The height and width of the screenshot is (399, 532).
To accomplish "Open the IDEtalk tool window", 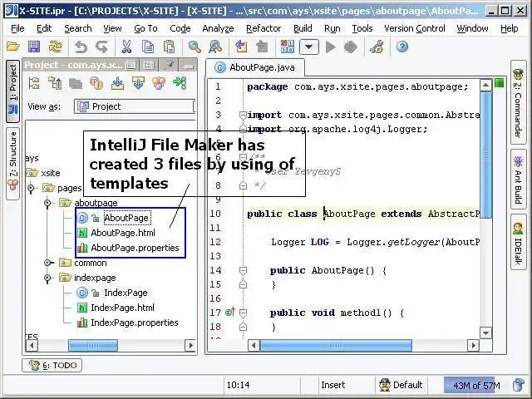I will click(x=518, y=242).
